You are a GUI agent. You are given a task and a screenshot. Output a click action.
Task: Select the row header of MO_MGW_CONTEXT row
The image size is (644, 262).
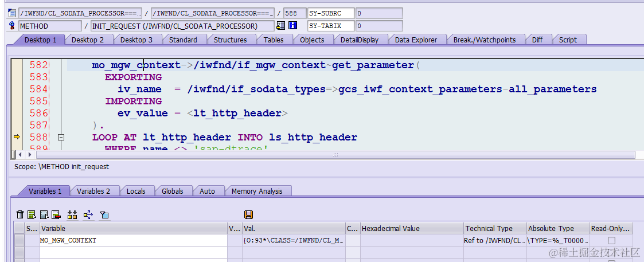point(19,240)
